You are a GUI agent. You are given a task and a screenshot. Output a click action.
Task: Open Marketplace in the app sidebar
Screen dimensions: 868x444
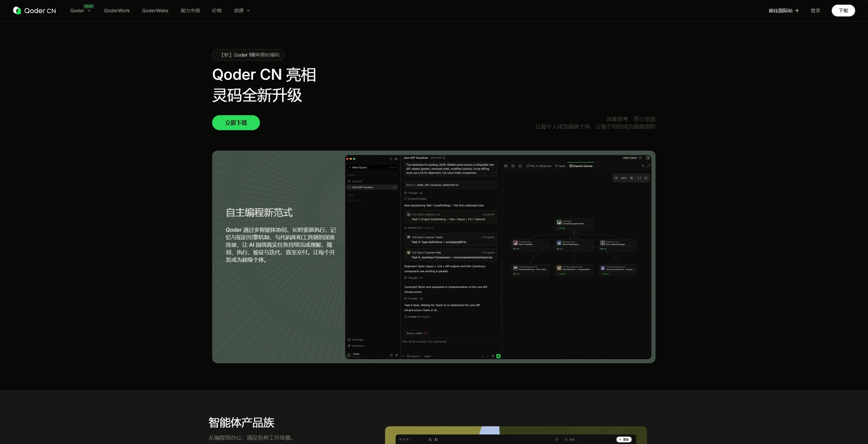point(356,346)
